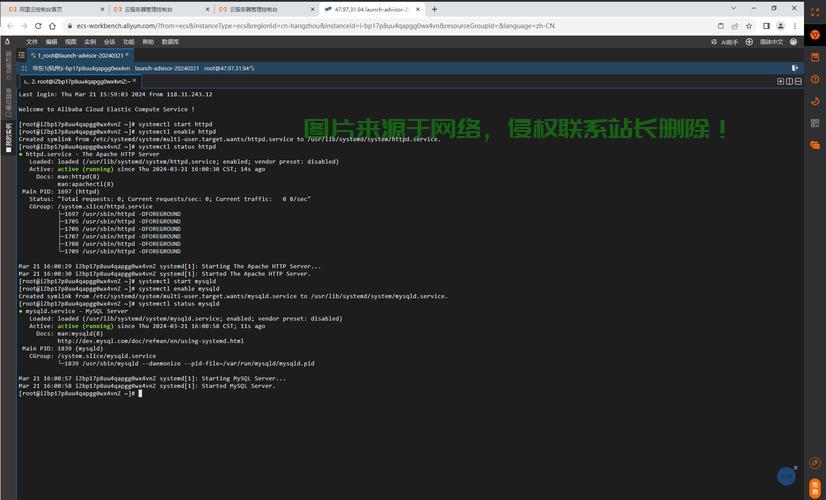Open the AI助手 assistant
This screenshot has height=500, width=826.
point(724,42)
